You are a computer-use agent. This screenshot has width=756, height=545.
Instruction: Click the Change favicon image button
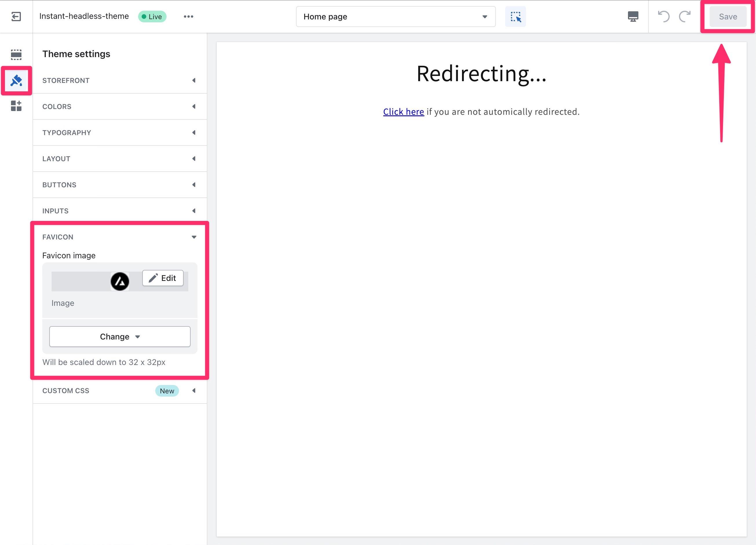[120, 337]
